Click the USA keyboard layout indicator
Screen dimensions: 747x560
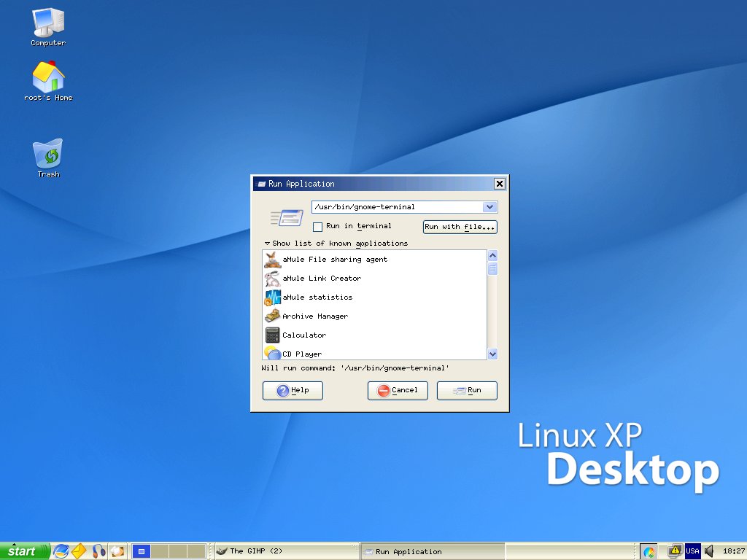(x=692, y=551)
